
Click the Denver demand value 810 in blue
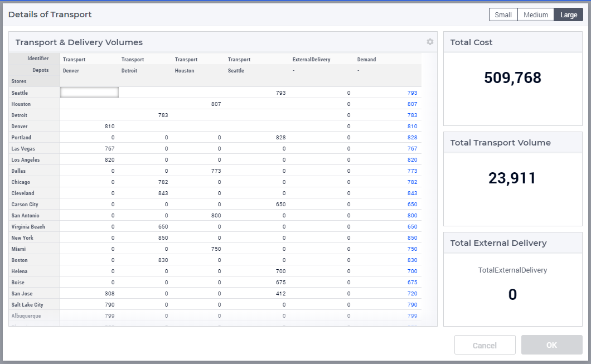coord(413,126)
